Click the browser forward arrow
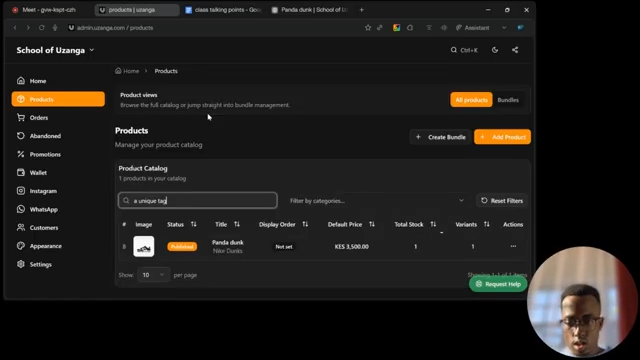Screen dimensions: 640x360 (x=28, y=28)
